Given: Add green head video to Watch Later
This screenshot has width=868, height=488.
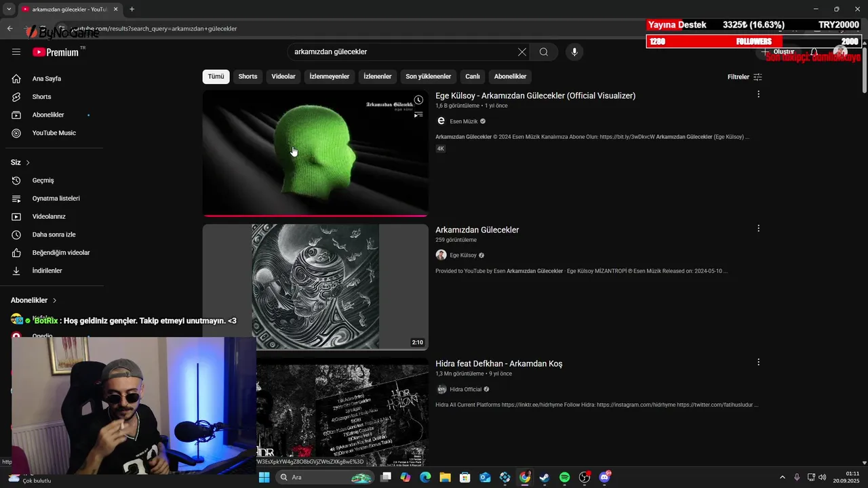Looking at the screenshot, I should pos(418,100).
